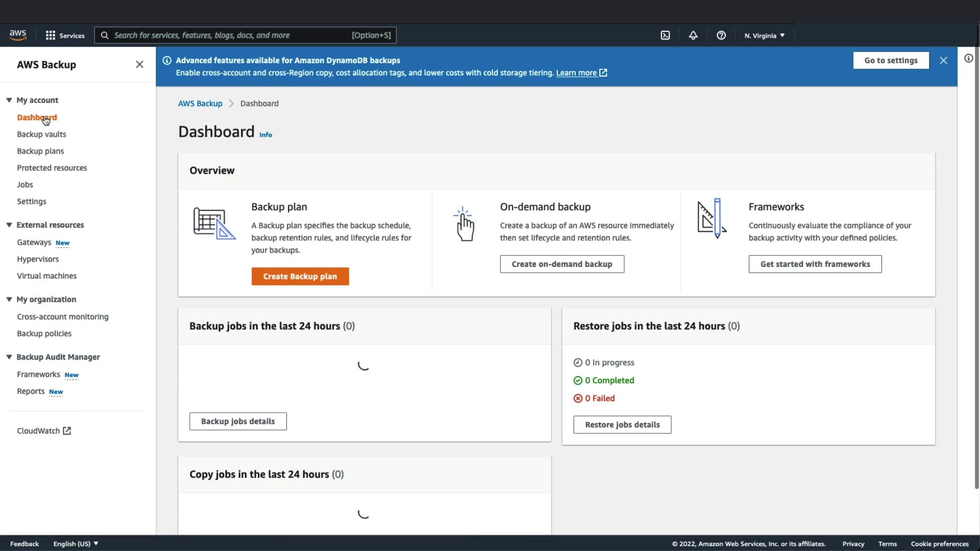The height and width of the screenshot is (551, 980).
Task: Collapse the My account section
Action: 9,100
